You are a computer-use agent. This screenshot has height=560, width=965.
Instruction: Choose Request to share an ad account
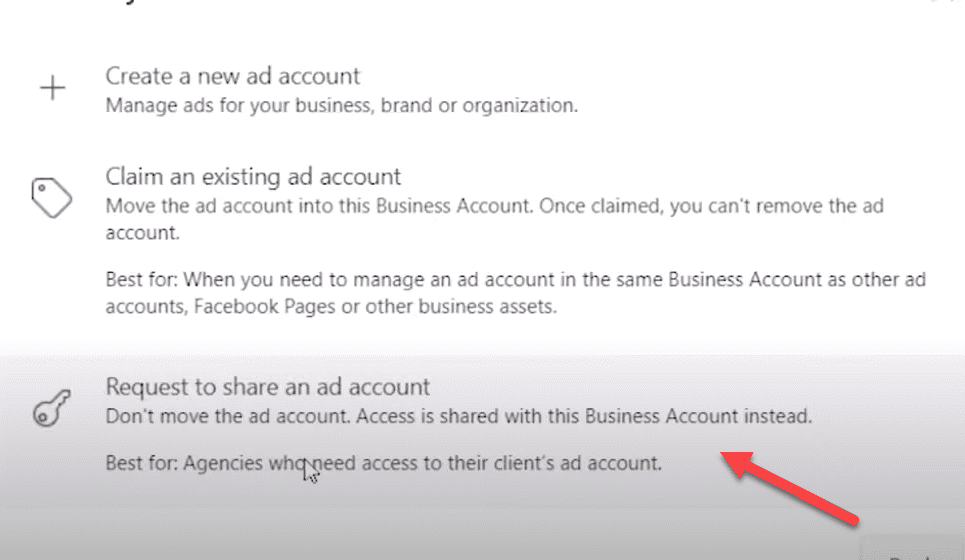point(268,387)
